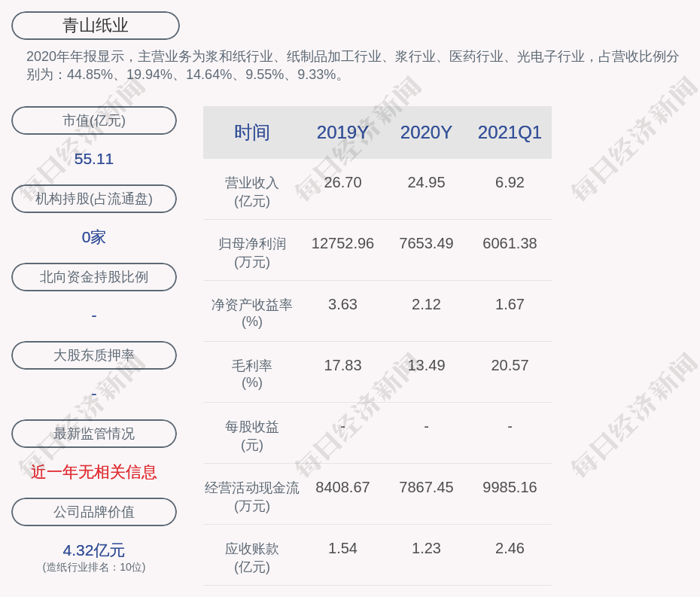Viewport: 700px width, 597px height.
Task: Select the 应收账款 row label
Action: (x=252, y=557)
